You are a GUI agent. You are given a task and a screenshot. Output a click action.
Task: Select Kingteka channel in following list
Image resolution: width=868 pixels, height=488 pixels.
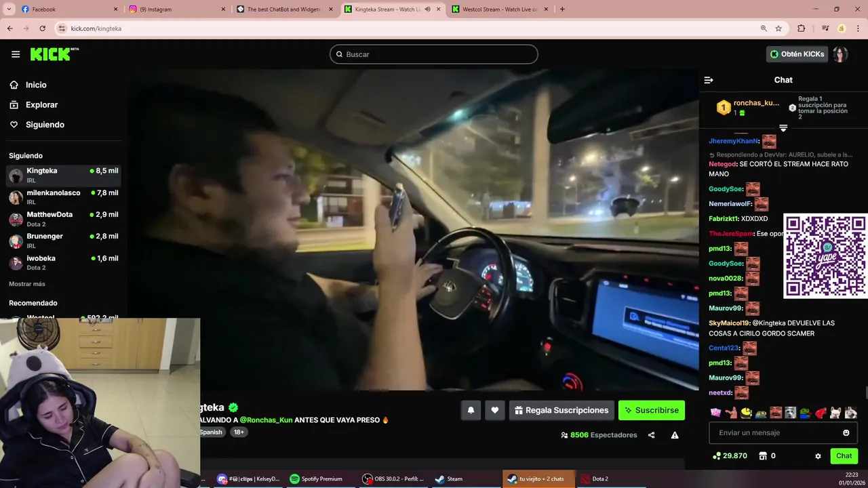(63, 176)
